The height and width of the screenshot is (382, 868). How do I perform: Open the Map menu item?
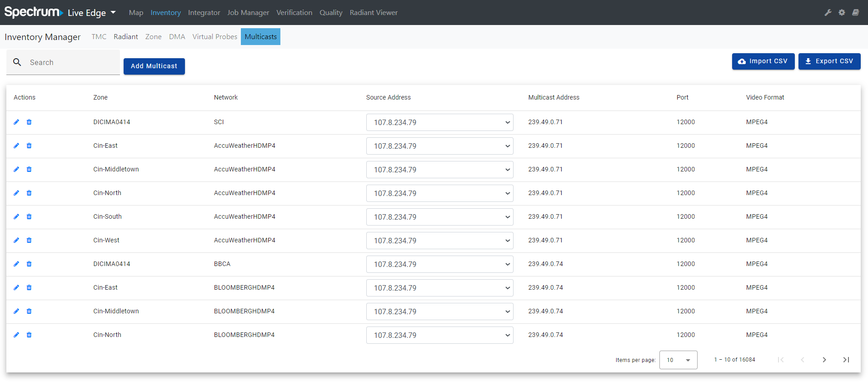(x=136, y=13)
